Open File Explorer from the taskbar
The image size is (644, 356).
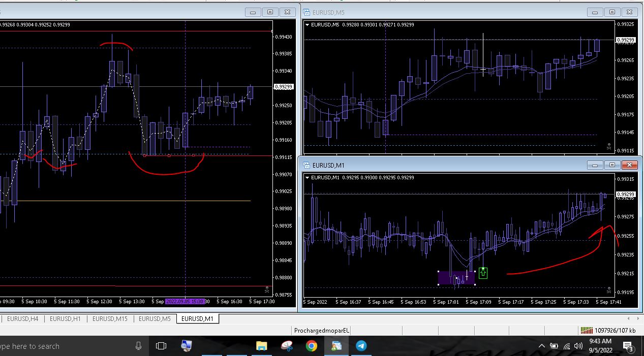coord(261,346)
